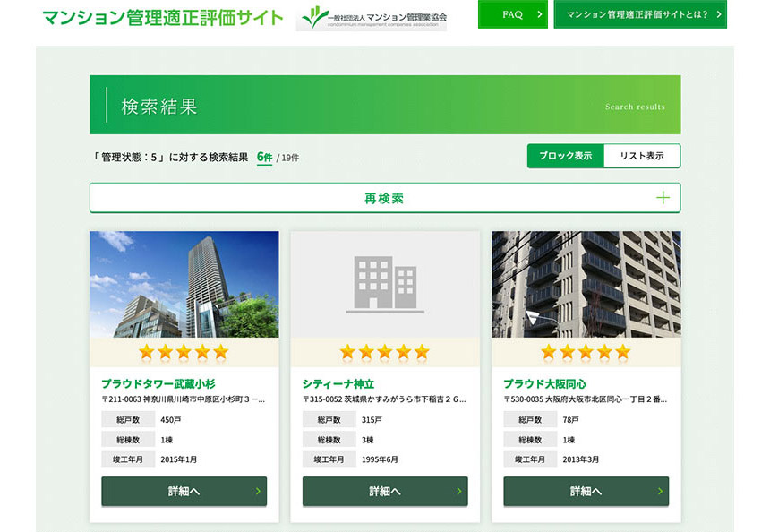Viewport: 770px width, 532px height.
Task: Click the five-star rating of プラウドタワー武蔵小杉
Action: coord(184,352)
